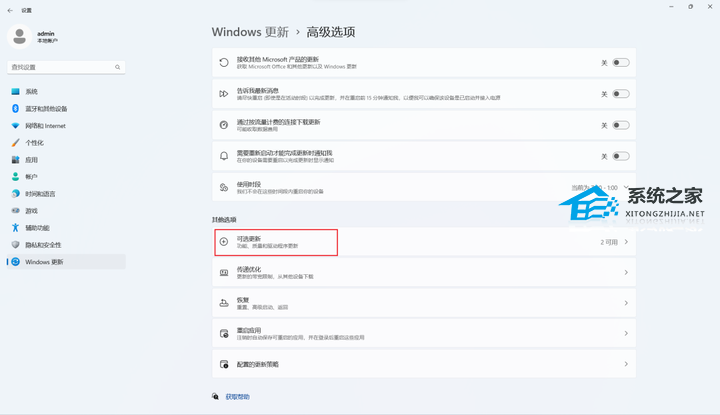Click the back arrow in Settings title bar
The image size is (720, 415).
pos(10,10)
